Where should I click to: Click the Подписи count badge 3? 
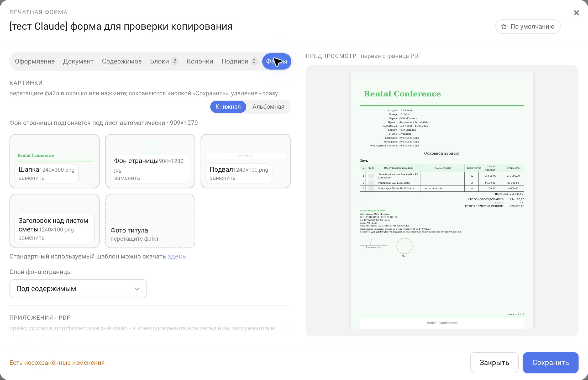254,61
